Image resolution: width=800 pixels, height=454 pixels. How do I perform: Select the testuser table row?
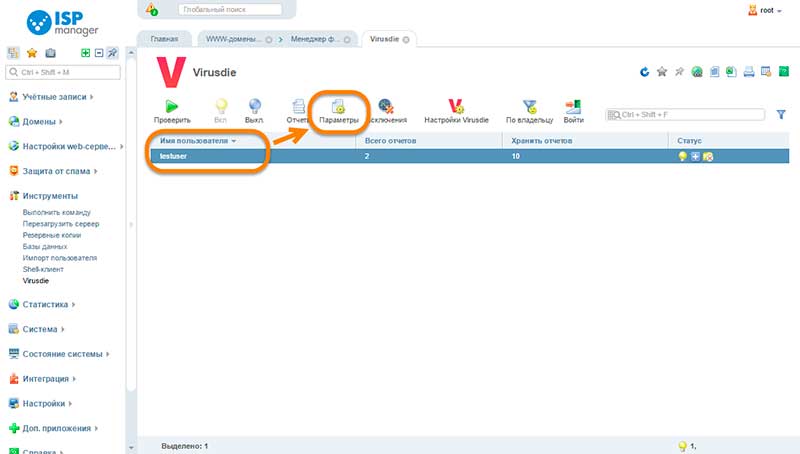pyautogui.click(x=469, y=156)
